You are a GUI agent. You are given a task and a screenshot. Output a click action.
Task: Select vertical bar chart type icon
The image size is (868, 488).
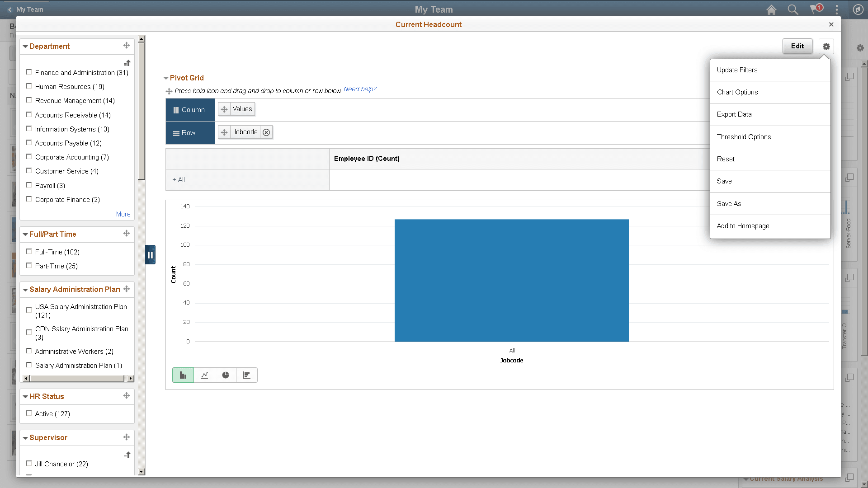point(183,375)
